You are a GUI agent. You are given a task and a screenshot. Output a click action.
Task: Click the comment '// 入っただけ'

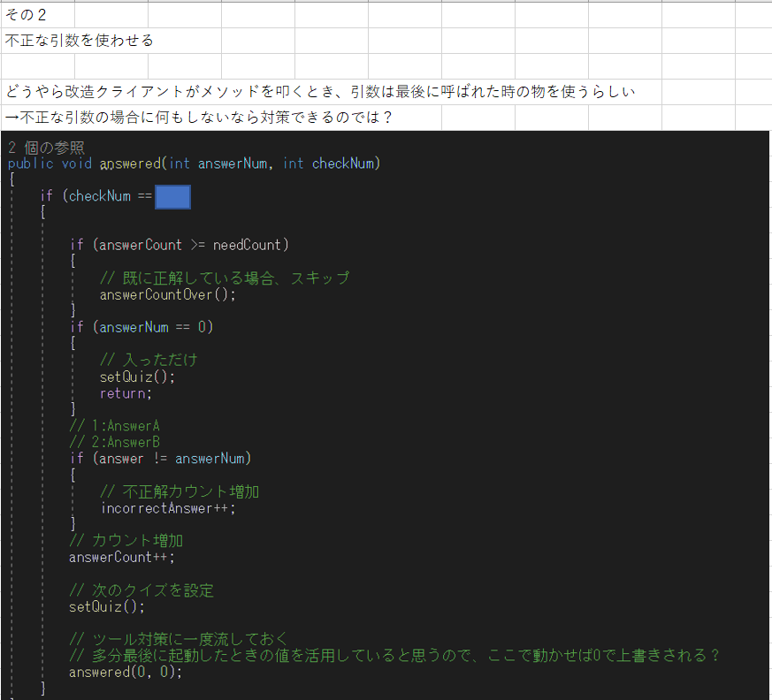(149, 360)
